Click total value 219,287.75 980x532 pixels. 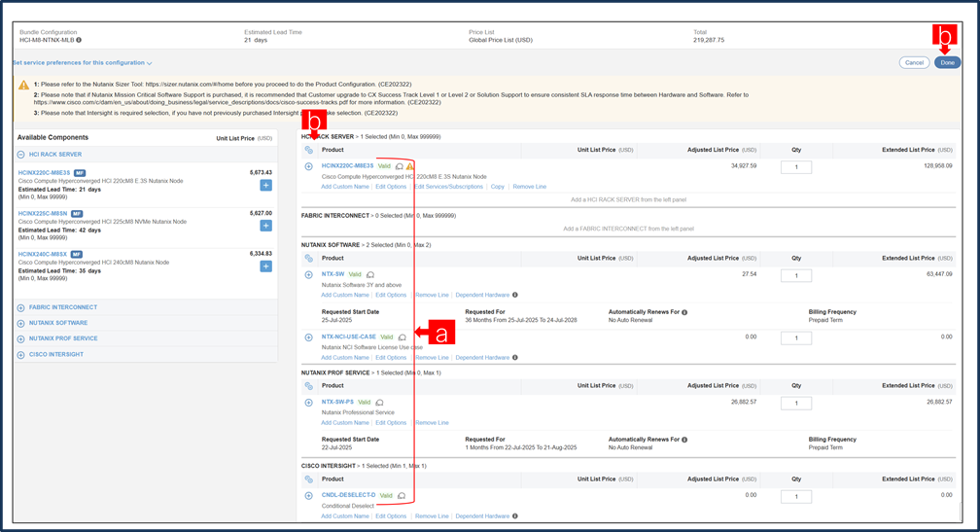[709, 40]
